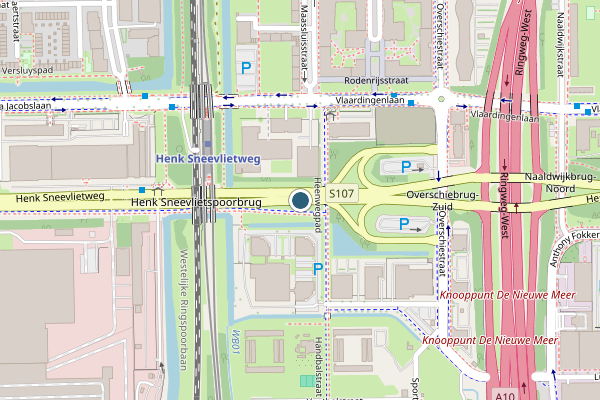Click the shelter icon above the Henk Sneevlietspoorbrug label
The height and width of the screenshot is (400, 600).
click(158, 190)
